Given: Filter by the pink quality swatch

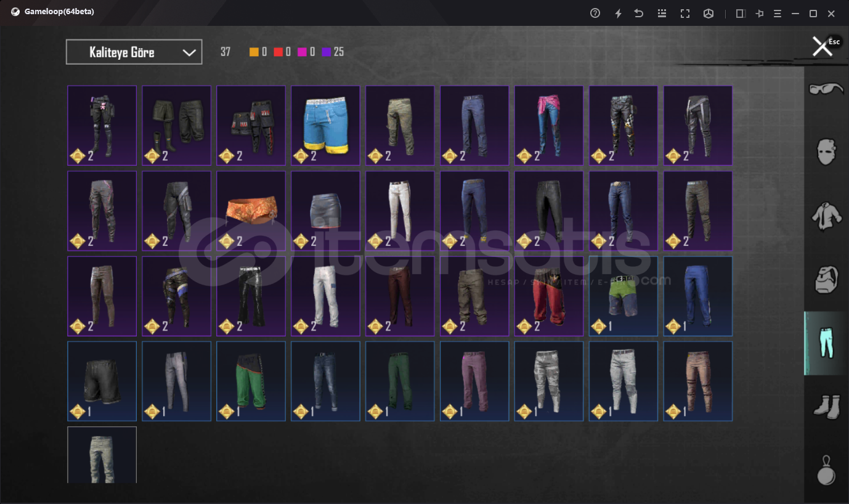Looking at the screenshot, I should [x=302, y=52].
